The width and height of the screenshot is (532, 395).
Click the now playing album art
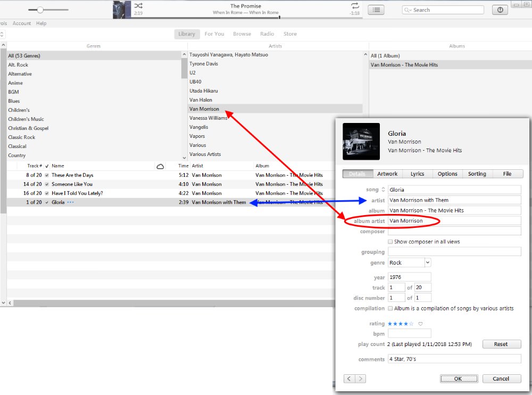coord(122,9)
